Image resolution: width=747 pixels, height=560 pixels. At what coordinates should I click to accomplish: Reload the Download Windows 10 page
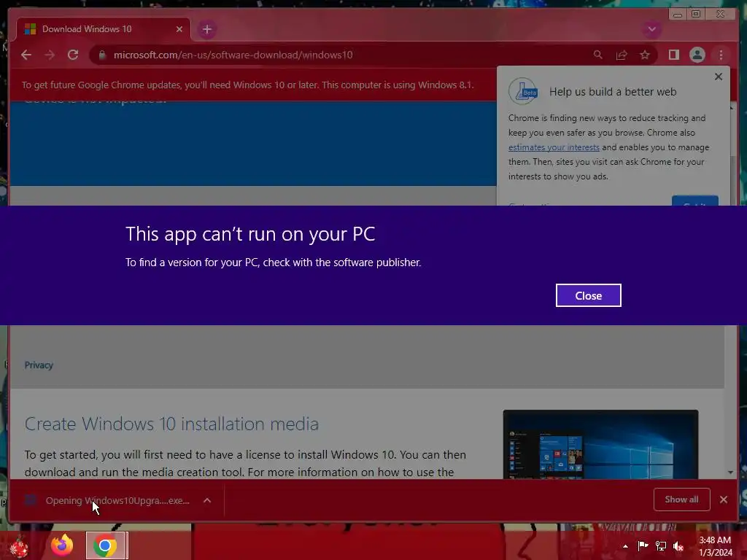click(x=73, y=55)
